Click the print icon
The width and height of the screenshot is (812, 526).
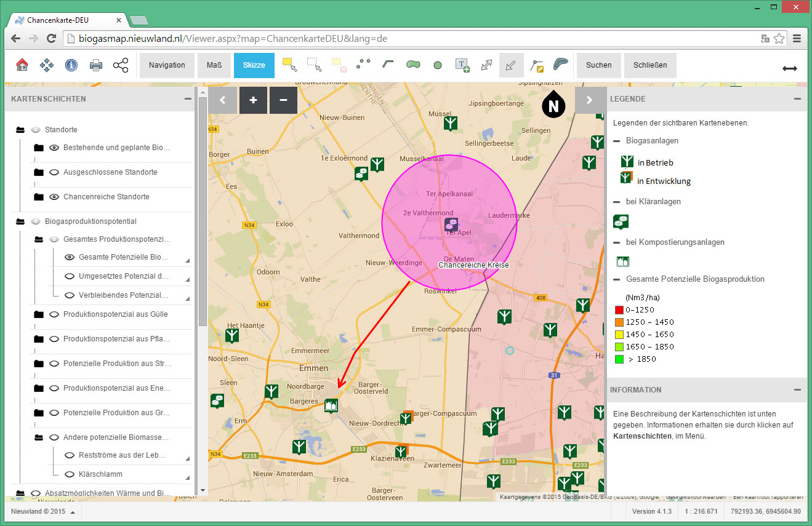pos(96,65)
